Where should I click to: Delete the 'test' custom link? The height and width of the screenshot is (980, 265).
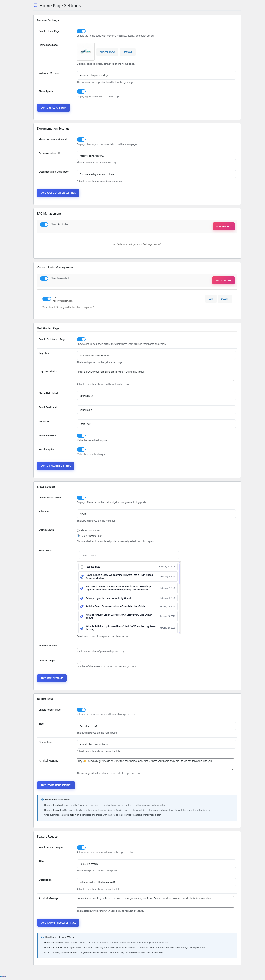coord(225,299)
